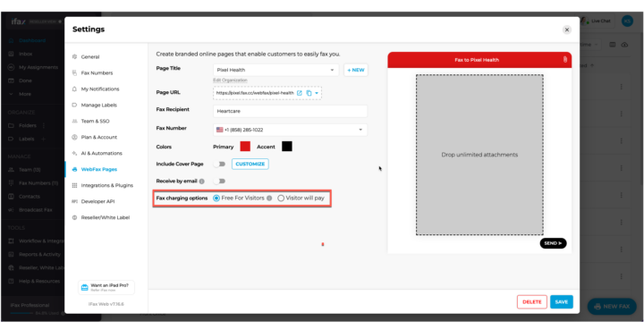Open Help & Resources in background sidebar
Screen dimensions: 644x330
click(x=39, y=281)
